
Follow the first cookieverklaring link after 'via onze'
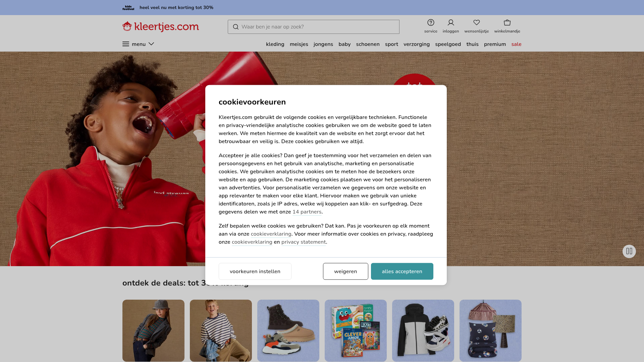tap(271, 234)
